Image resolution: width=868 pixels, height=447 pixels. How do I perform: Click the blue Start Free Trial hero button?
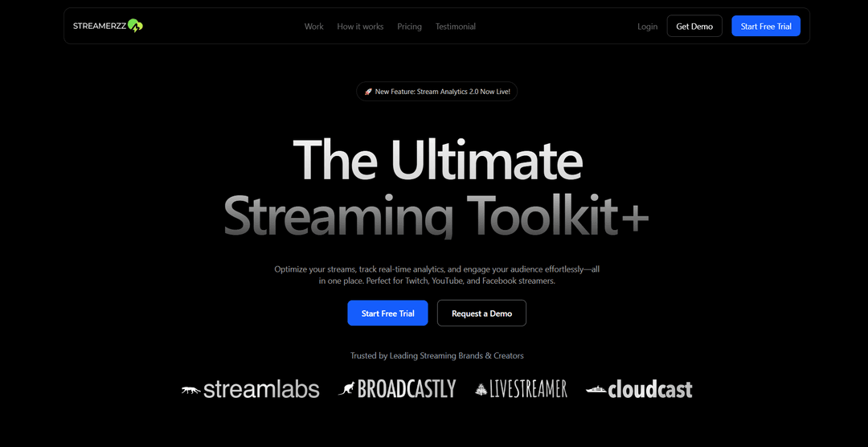pos(387,314)
